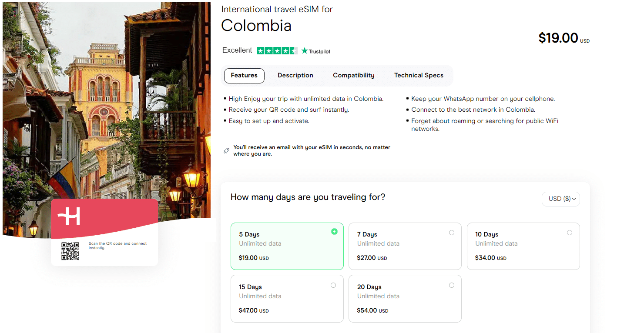Click the 5 Days plan card

tap(287, 246)
